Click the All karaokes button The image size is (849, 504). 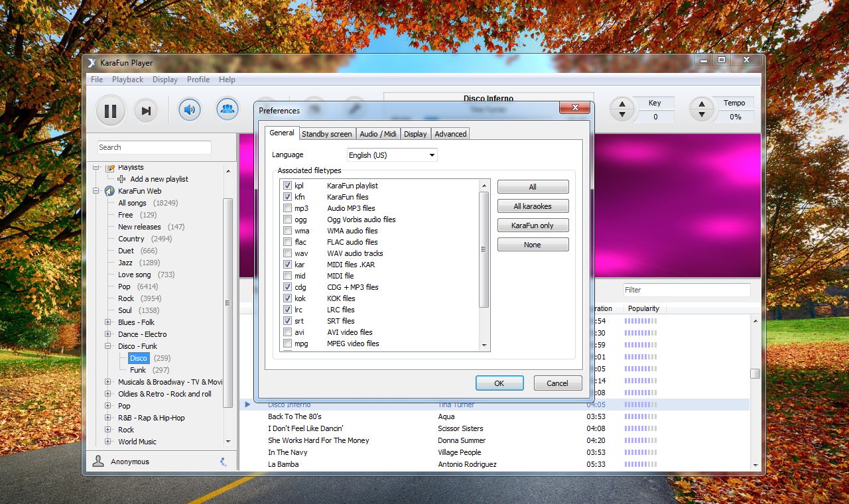533,206
